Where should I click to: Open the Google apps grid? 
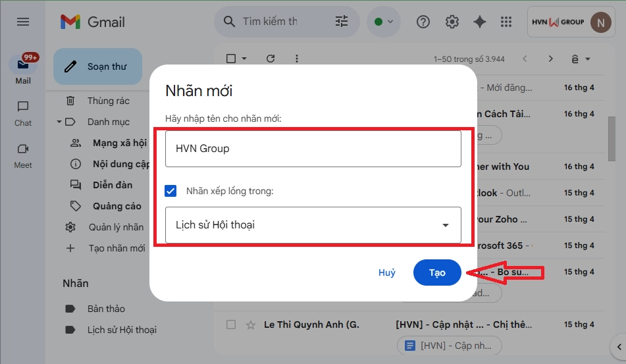(506, 22)
